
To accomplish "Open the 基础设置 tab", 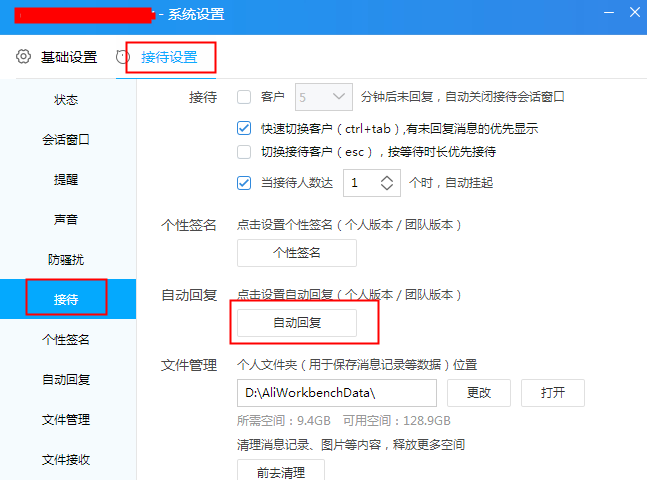I will [x=69, y=57].
